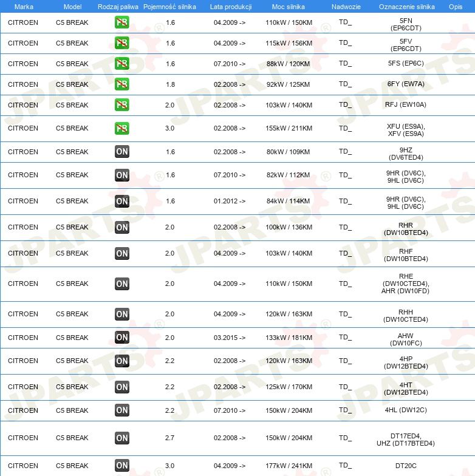
Task: Click the ON diesel icon in the 4HT (DW12BTED4) row
Action: tap(121, 387)
